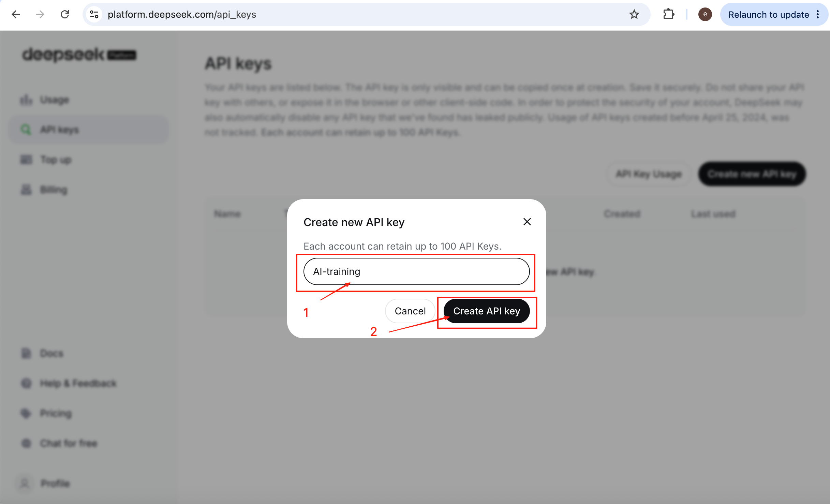This screenshot has width=830, height=504.
Task: Click the deepseek logo
Action: click(79, 55)
